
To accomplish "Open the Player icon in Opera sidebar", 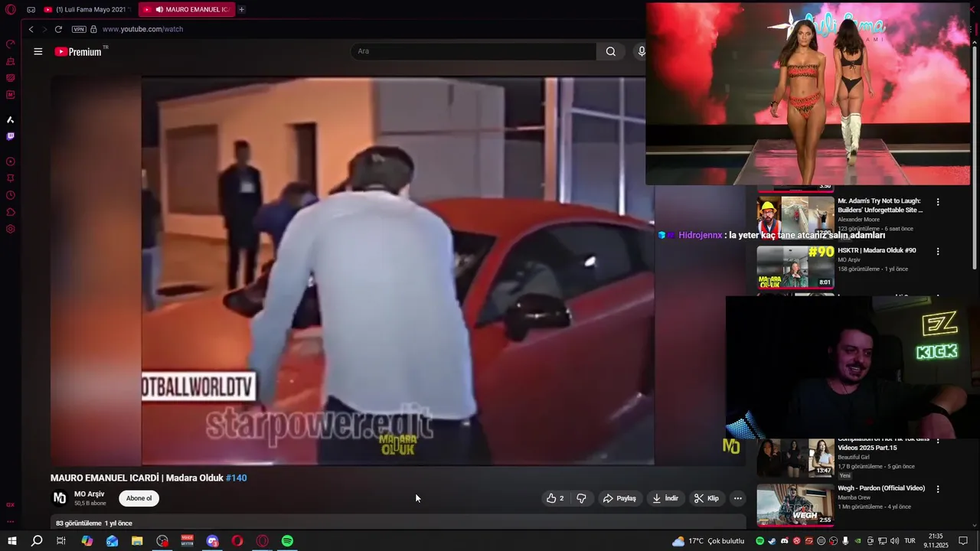I will tap(10, 161).
